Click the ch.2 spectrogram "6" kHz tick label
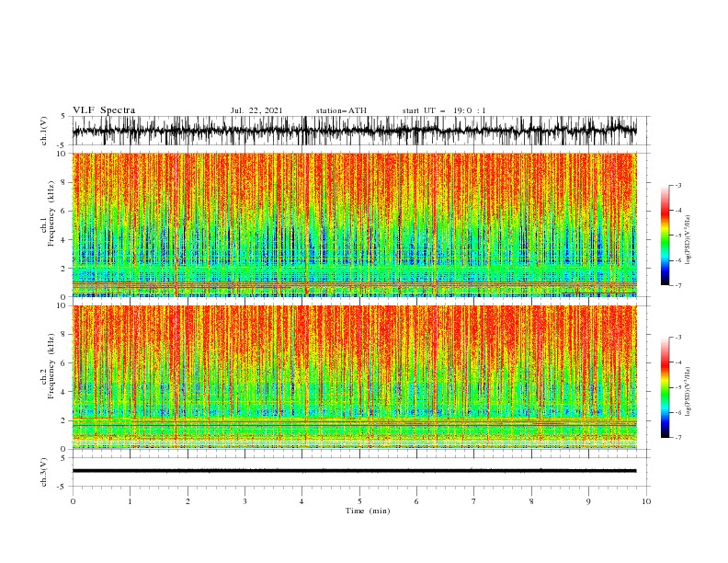Image resolution: width=728 pixels, height=563 pixels. 64,363
